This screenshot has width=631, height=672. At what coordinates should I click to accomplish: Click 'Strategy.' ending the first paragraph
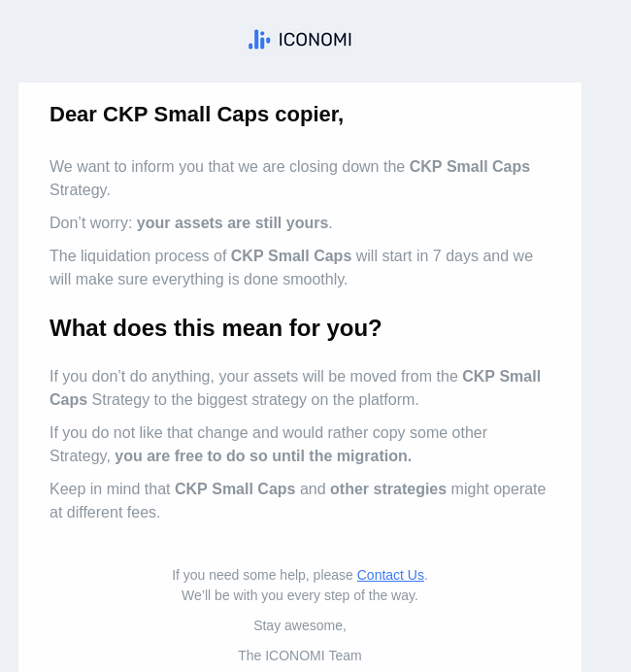pyautogui.click(x=81, y=189)
